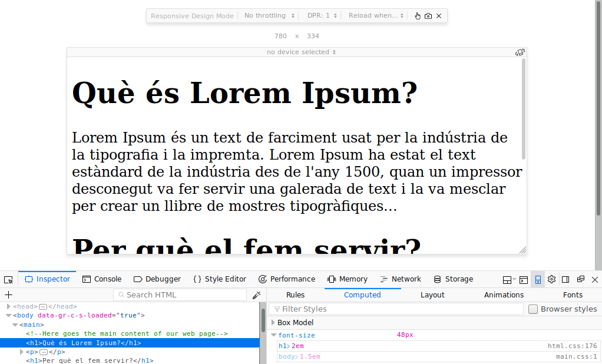Click the Search HTML field
The height and width of the screenshot is (364, 602).
[x=180, y=295]
